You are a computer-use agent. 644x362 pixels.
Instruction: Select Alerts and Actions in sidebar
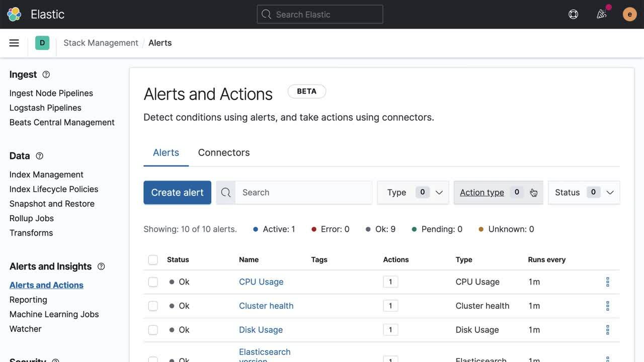click(x=46, y=285)
